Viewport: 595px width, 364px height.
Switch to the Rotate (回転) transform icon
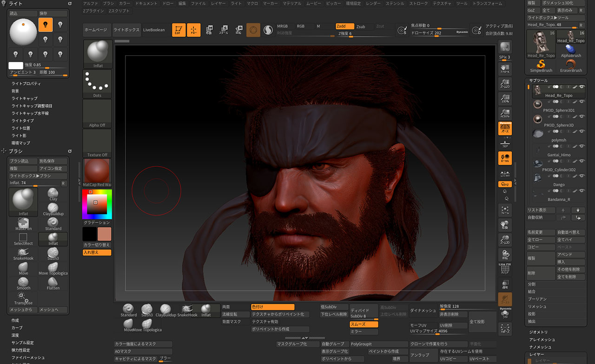tap(238, 30)
